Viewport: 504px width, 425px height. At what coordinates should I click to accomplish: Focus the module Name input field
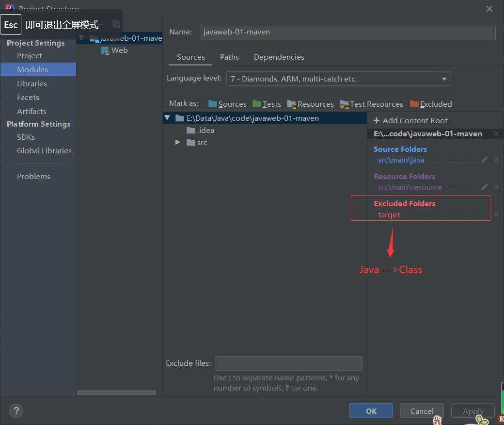[x=347, y=32]
